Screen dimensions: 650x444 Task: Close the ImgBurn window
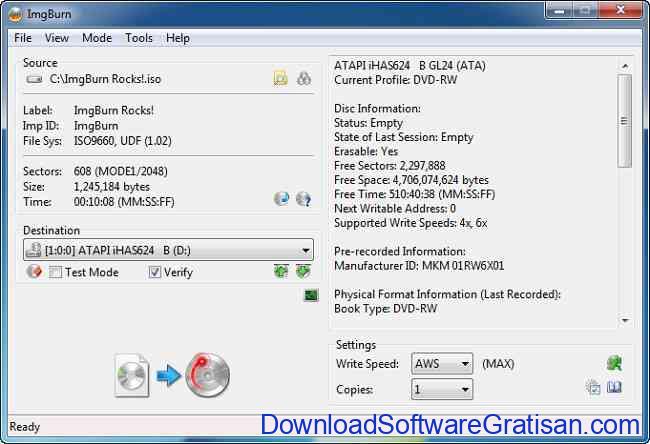pyautogui.click(x=620, y=10)
